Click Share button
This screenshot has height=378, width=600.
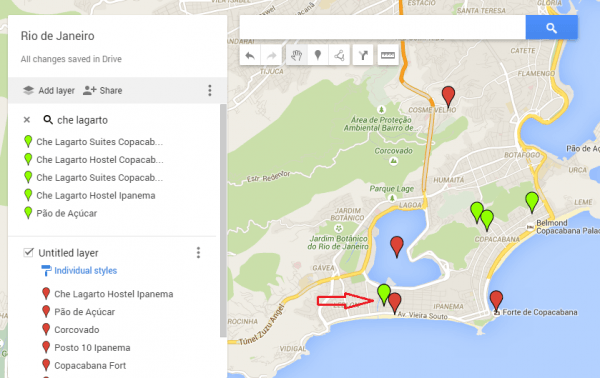(x=103, y=90)
